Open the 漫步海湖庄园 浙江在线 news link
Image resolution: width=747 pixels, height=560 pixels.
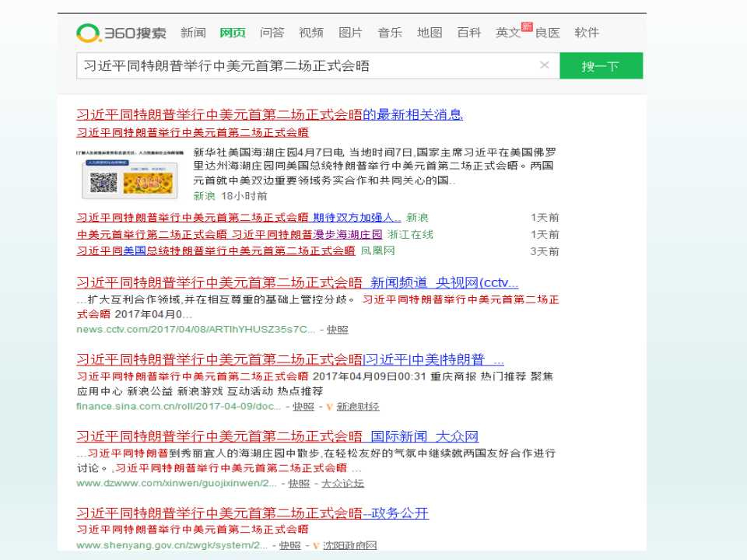coord(229,234)
